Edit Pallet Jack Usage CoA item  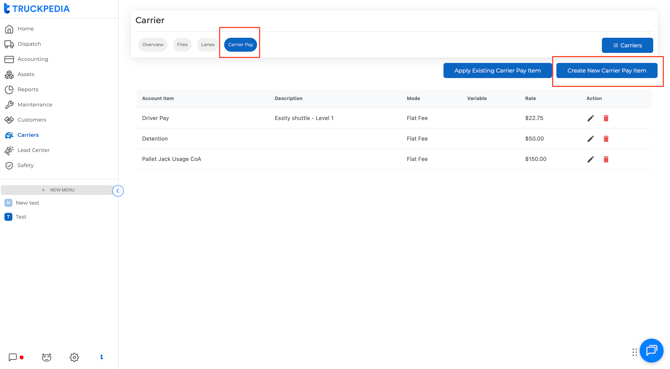pos(591,159)
